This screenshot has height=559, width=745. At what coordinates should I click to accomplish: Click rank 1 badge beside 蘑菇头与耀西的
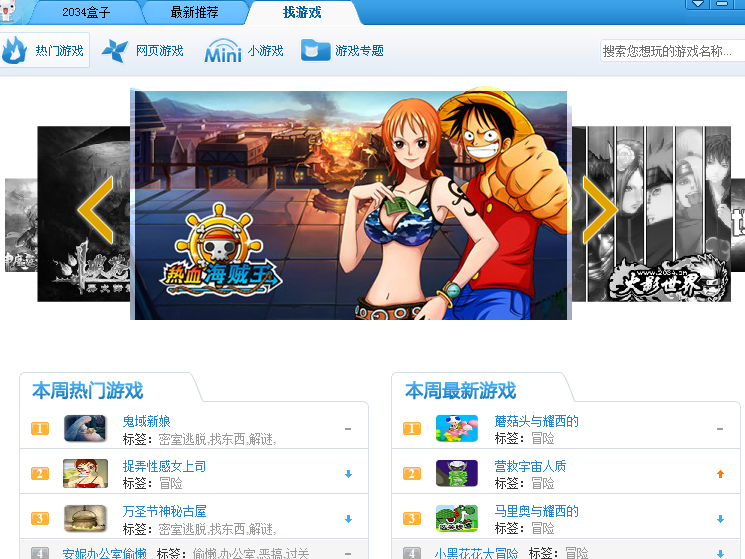pyautogui.click(x=412, y=429)
